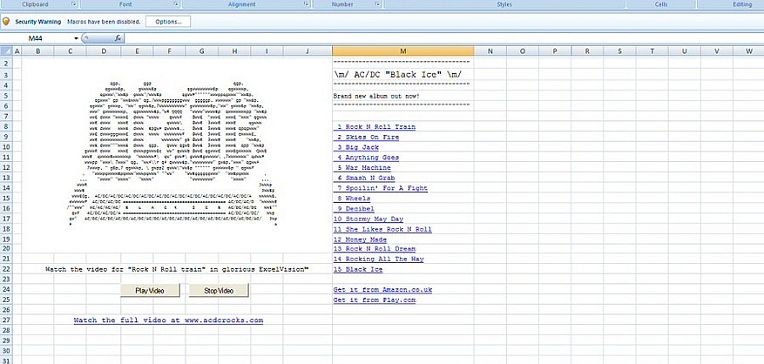Screen dimensions: 764x364
Task: Select row 2 header
Action: pos(5,64)
